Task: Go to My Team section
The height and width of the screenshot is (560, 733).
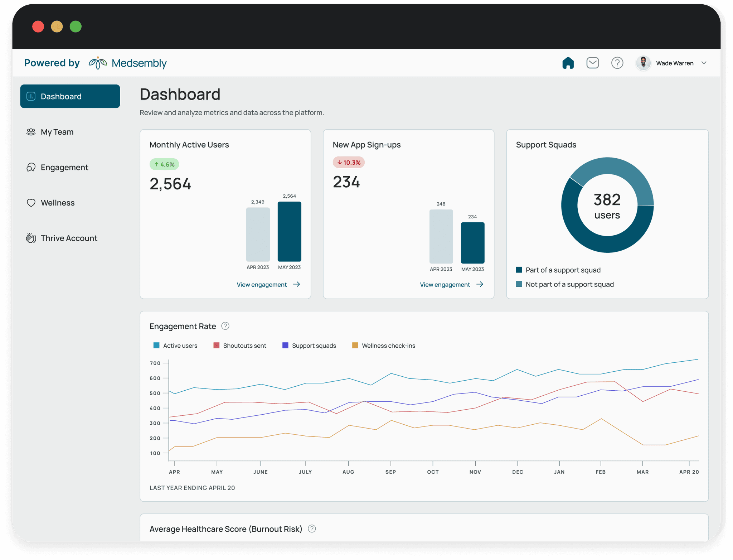Action: click(x=57, y=132)
